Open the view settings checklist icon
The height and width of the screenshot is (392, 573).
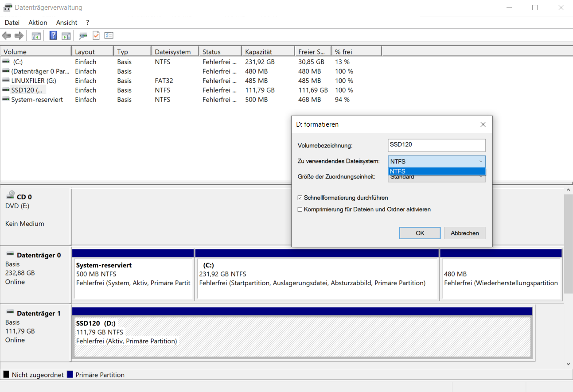coord(109,35)
